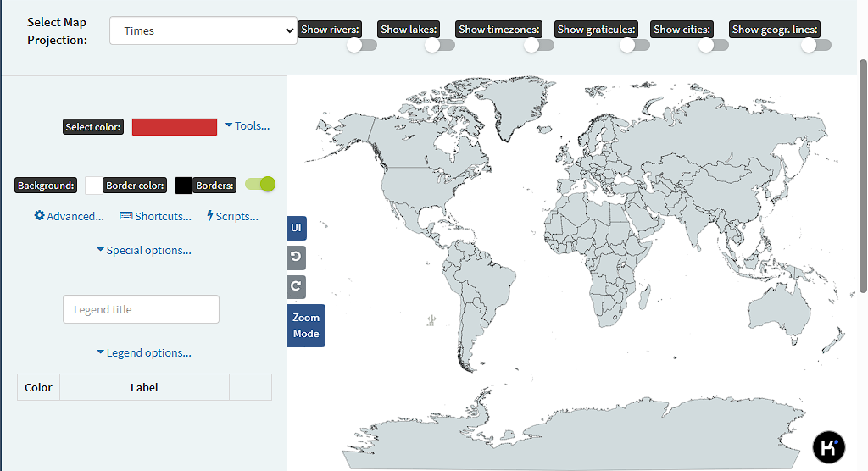The image size is (868, 471).
Task: Switch on Show cities
Action: (x=714, y=45)
